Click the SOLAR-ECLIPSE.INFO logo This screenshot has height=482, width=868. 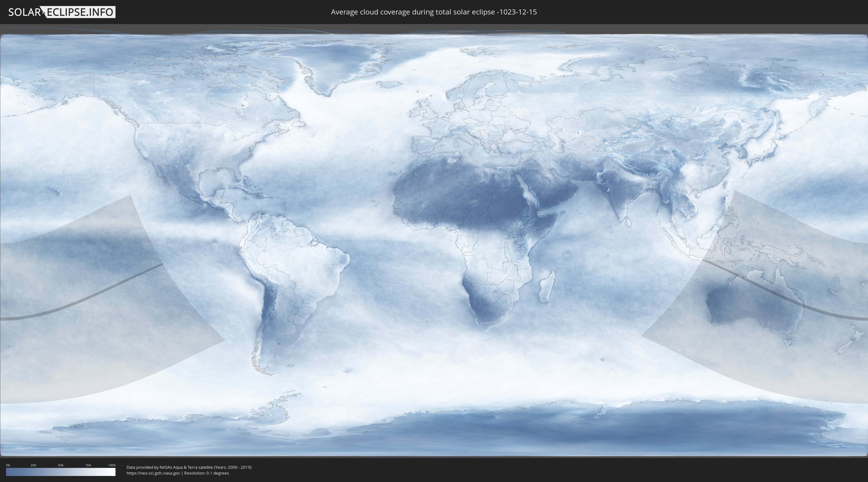(x=62, y=12)
